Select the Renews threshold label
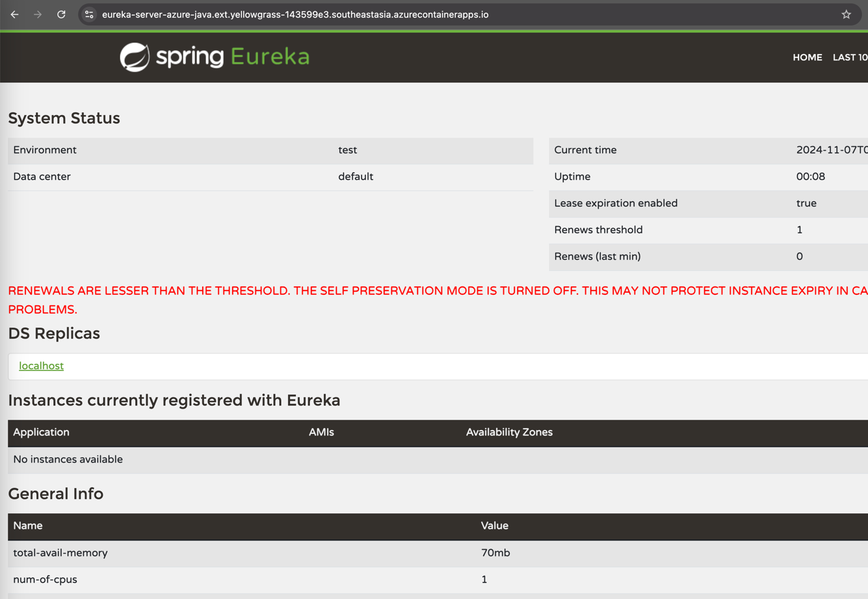 click(x=598, y=230)
